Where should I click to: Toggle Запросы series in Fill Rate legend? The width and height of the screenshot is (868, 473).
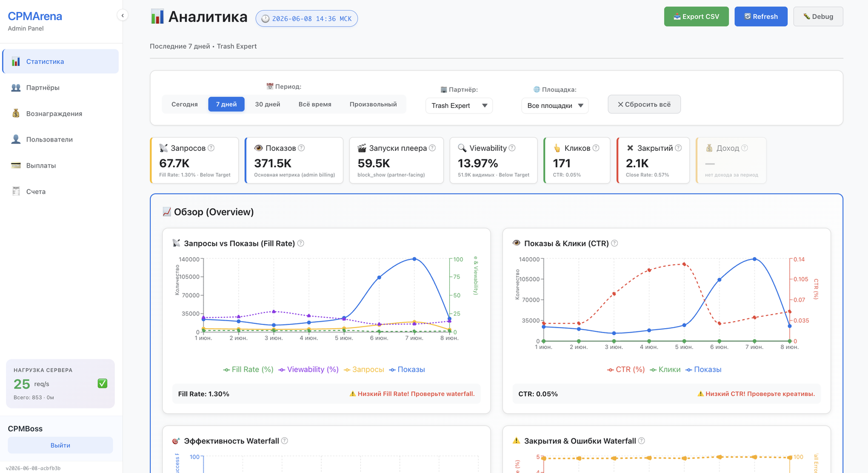click(x=364, y=369)
